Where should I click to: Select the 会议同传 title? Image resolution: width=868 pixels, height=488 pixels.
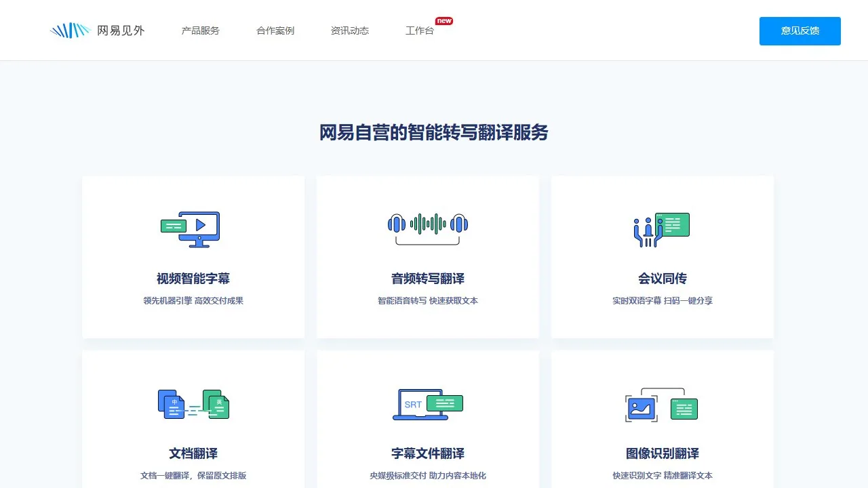663,279
